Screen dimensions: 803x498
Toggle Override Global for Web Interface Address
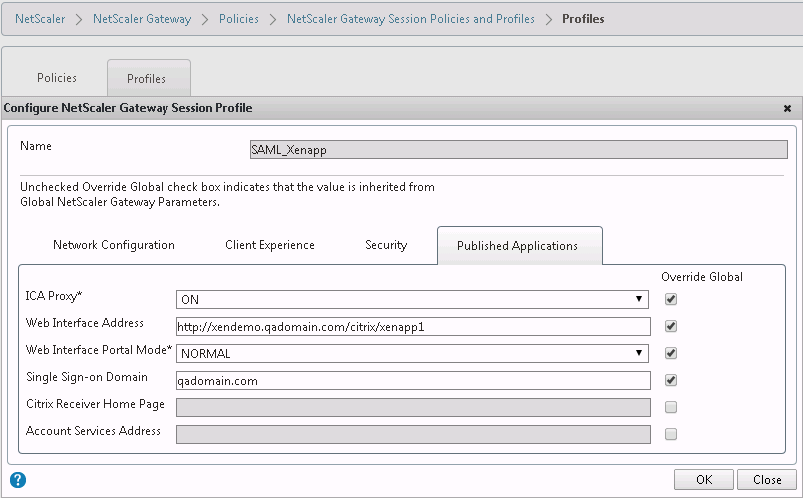[x=671, y=326]
